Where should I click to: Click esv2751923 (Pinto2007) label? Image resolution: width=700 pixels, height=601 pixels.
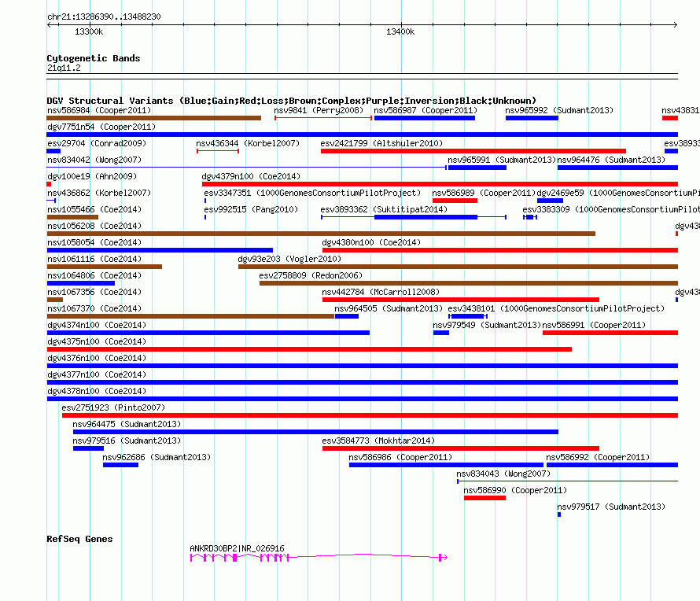pos(113,407)
